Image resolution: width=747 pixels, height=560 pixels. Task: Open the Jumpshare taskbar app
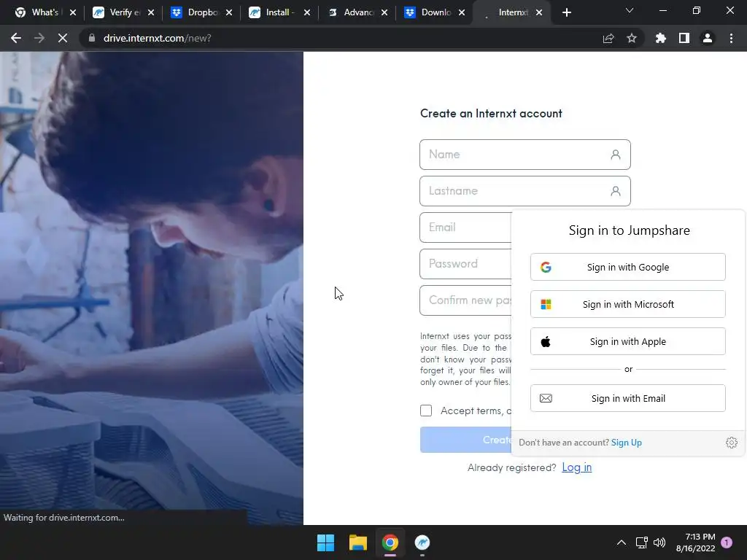[x=422, y=542]
